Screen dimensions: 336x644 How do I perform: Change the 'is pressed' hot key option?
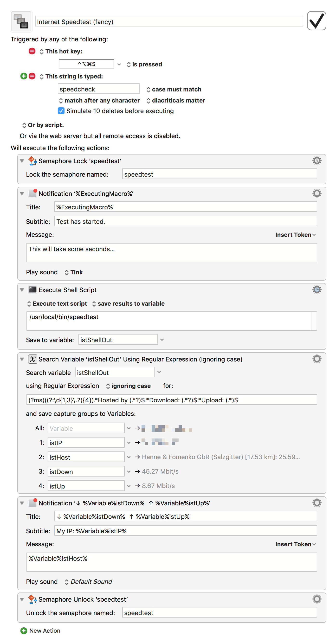point(144,64)
